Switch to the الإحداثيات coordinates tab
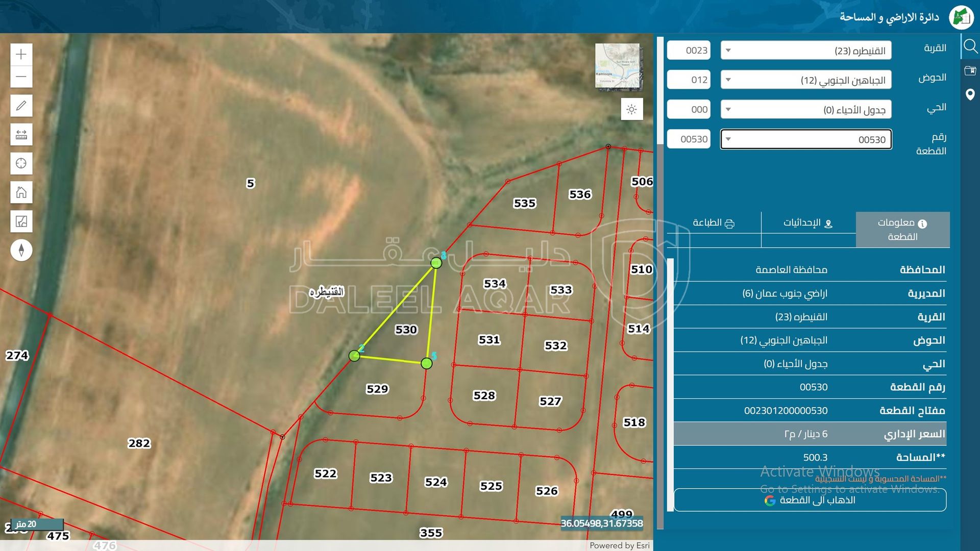 (x=808, y=223)
